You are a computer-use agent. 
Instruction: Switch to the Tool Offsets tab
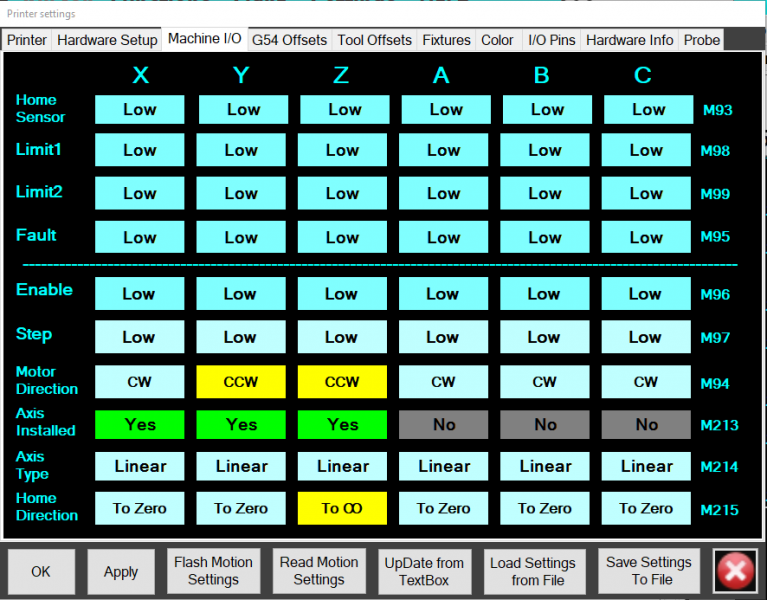tap(375, 40)
